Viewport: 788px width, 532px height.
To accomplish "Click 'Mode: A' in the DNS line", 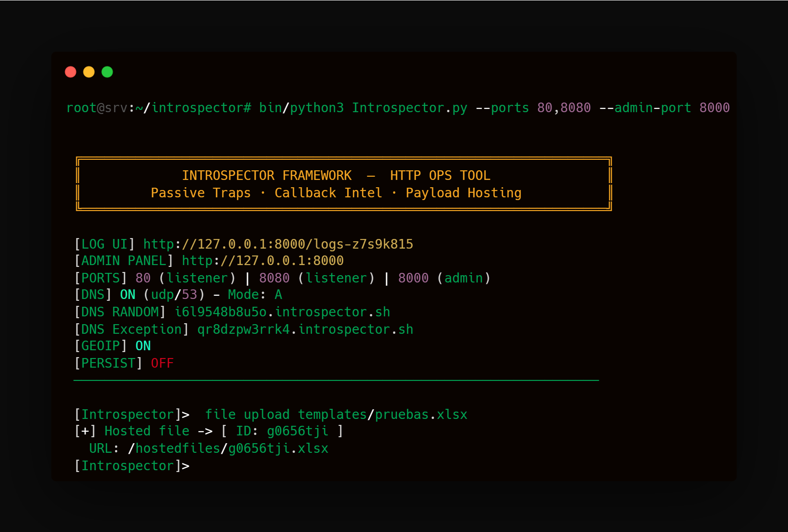I will (x=255, y=295).
